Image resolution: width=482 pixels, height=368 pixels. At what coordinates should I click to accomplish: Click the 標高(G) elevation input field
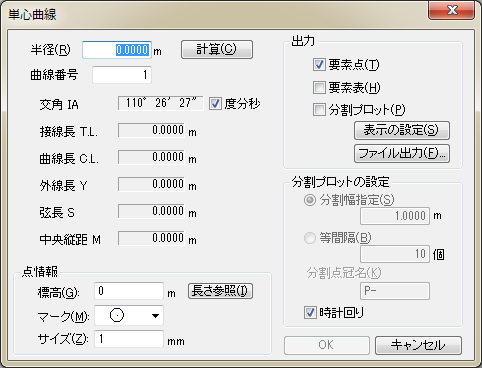(x=129, y=291)
